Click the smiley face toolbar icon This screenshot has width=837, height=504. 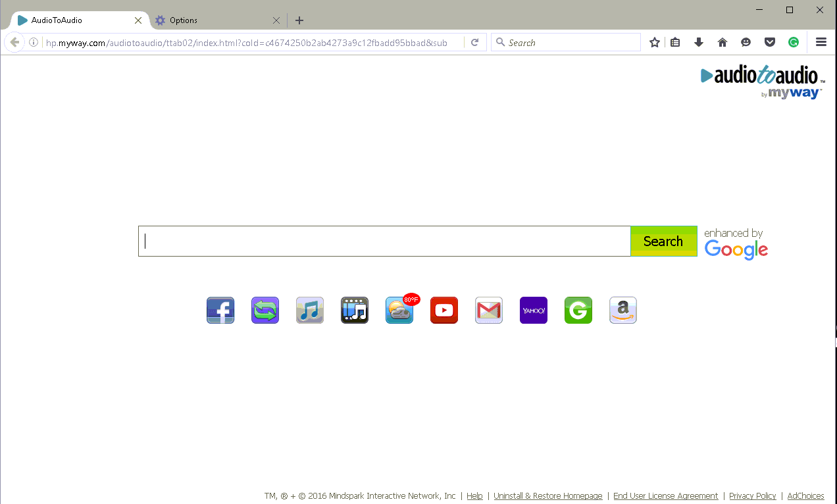coord(746,43)
